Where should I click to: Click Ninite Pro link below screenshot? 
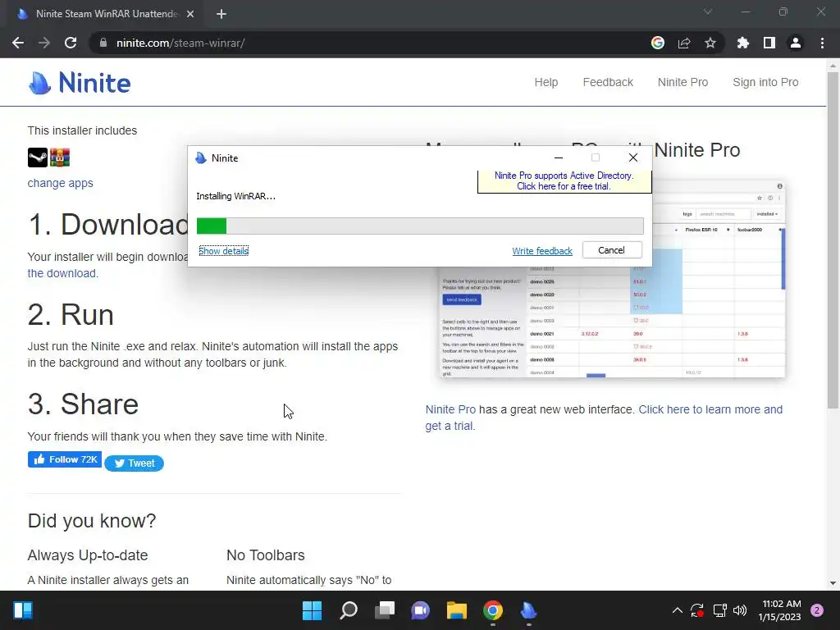(x=450, y=409)
